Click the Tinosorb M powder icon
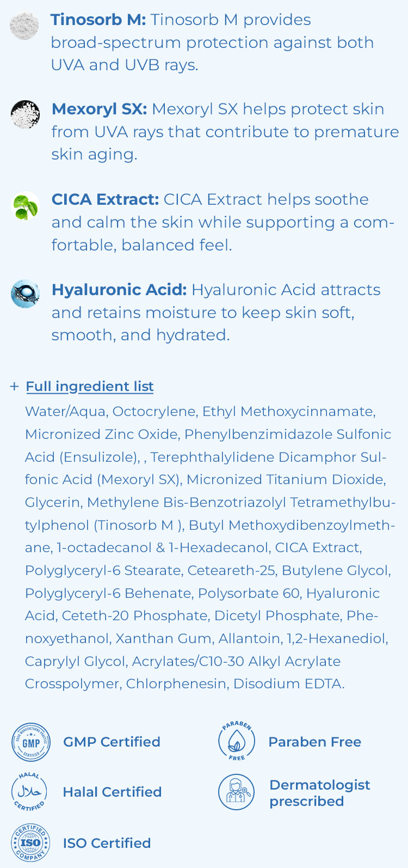The width and height of the screenshot is (408, 868). [x=24, y=26]
